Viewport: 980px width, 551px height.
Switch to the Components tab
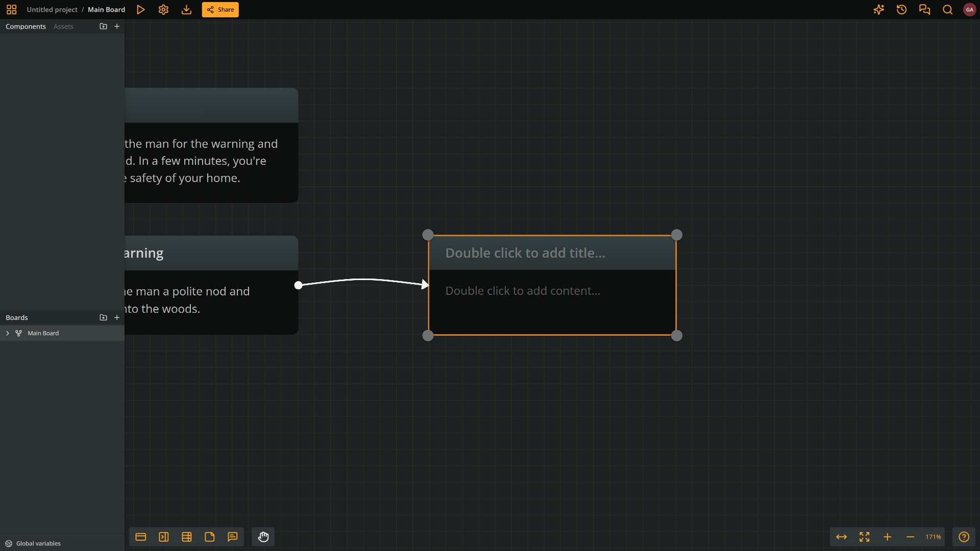[x=26, y=27]
